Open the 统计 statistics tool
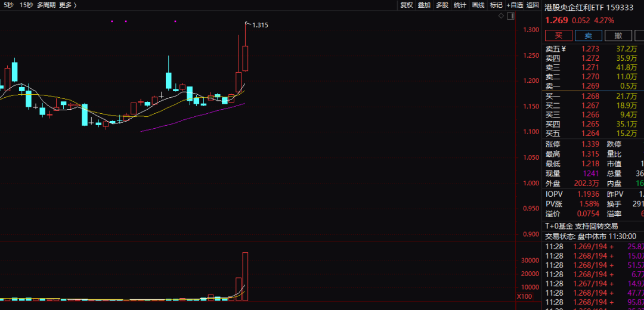The width and height of the screenshot is (644, 310). [x=460, y=5]
